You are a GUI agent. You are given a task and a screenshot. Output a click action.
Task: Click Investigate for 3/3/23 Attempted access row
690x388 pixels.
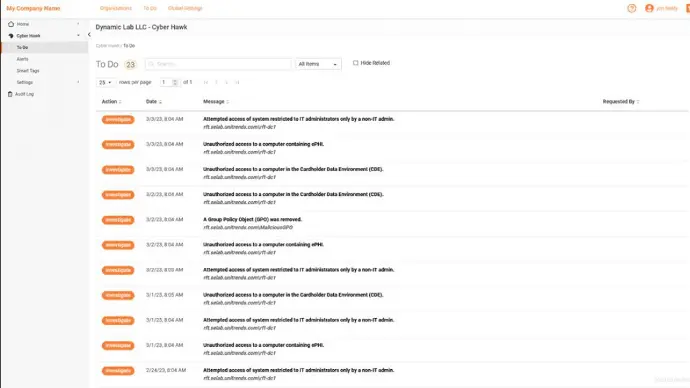pyautogui.click(x=118, y=120)
